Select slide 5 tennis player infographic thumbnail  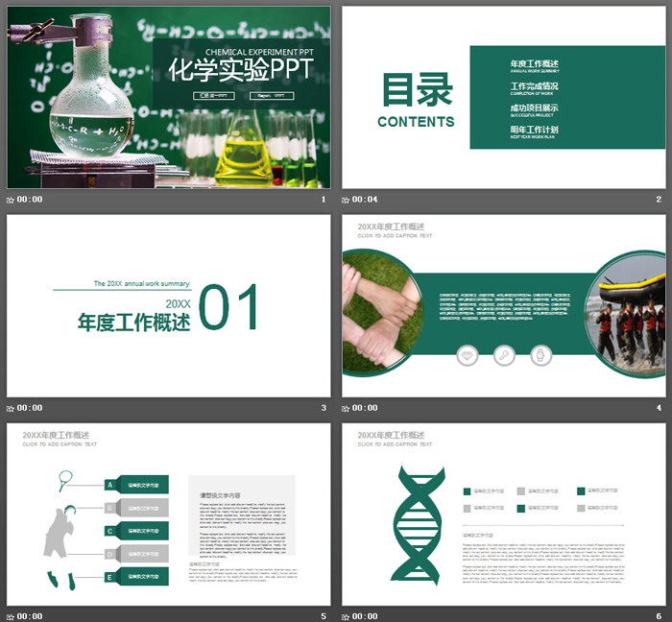click(168, 514)
